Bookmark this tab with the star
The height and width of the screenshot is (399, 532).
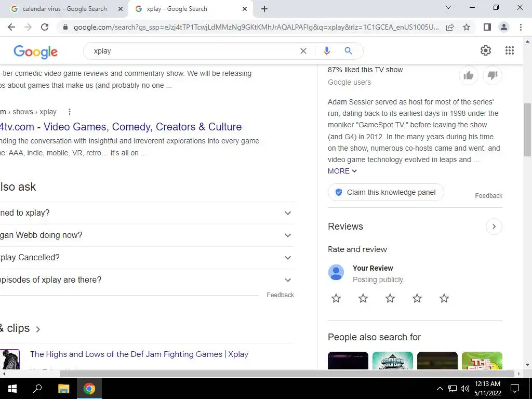[467, 27]
